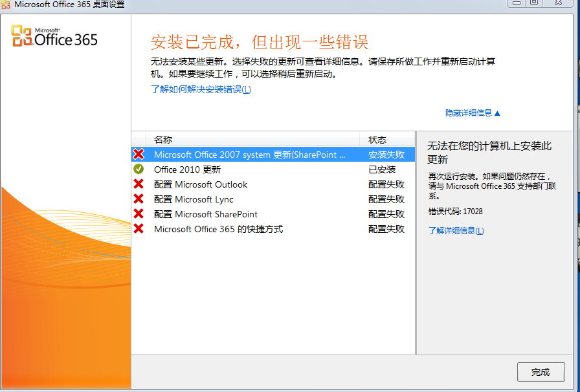Viewport: 580px width, 392px height.
Task: Select Office 2010 更新 row
Action: [x=273, y=169]
